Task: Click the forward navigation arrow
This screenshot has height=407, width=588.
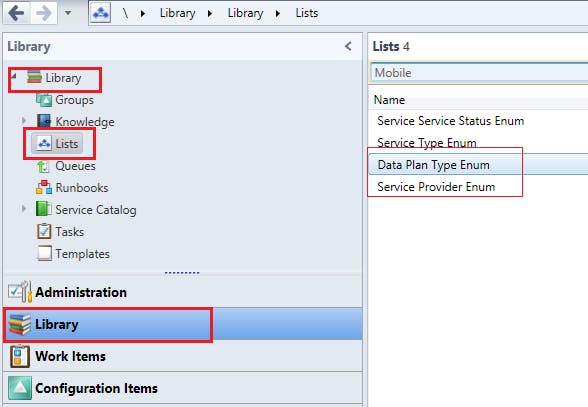Action: pyautogui.click(x=44, y=13)
